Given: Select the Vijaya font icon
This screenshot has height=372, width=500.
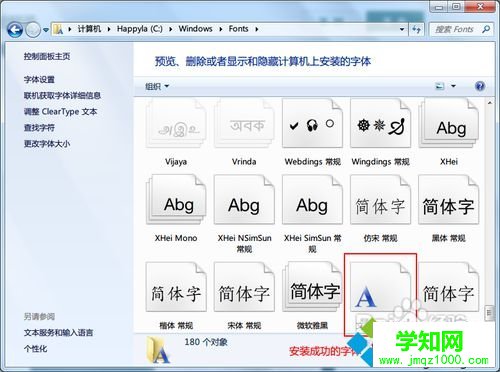Looking at the screenshot, I should [176, 123].
